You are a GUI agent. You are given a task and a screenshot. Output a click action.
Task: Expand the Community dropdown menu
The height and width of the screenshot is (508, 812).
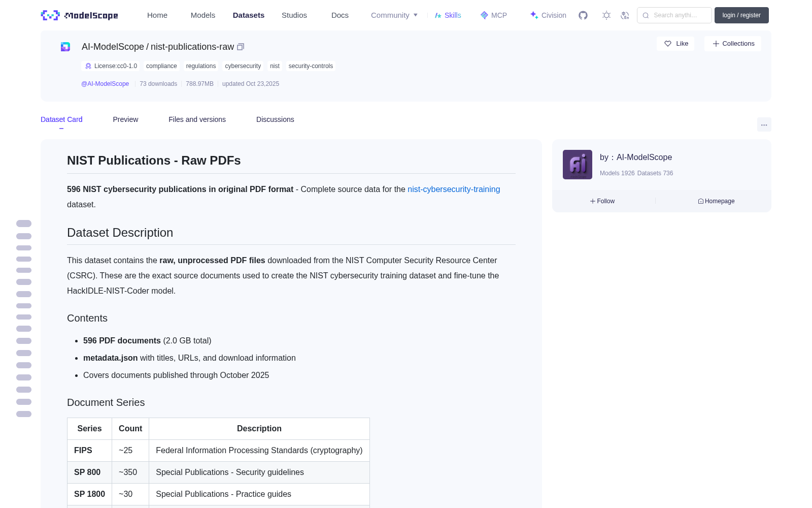tap(394, 15)
